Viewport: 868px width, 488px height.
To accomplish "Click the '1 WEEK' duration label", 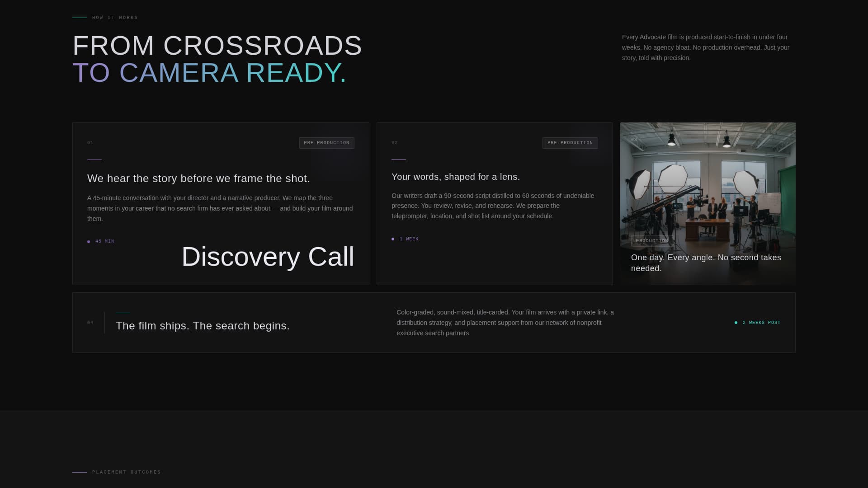I will click(409, 239).
